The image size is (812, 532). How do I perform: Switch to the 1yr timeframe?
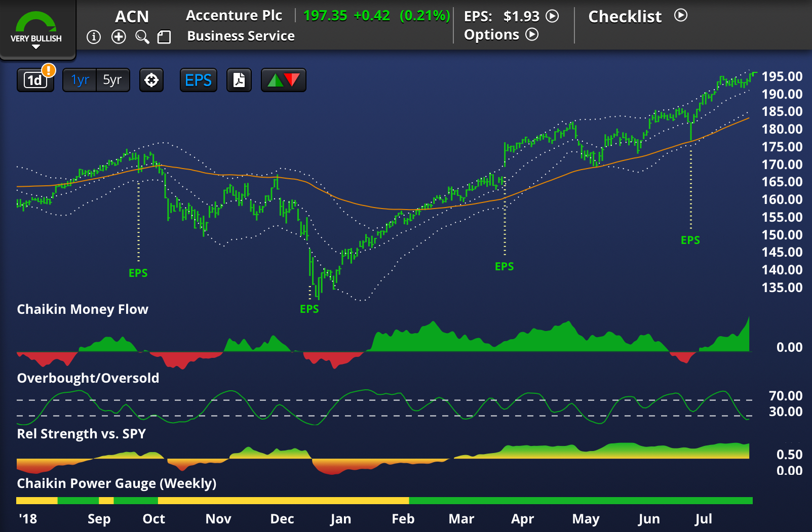80,80
